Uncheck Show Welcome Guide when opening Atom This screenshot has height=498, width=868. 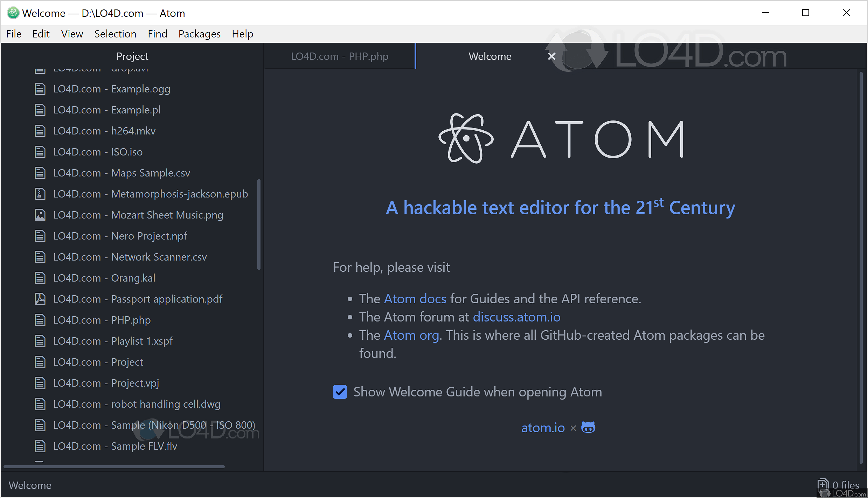click(x=340, y=392)
